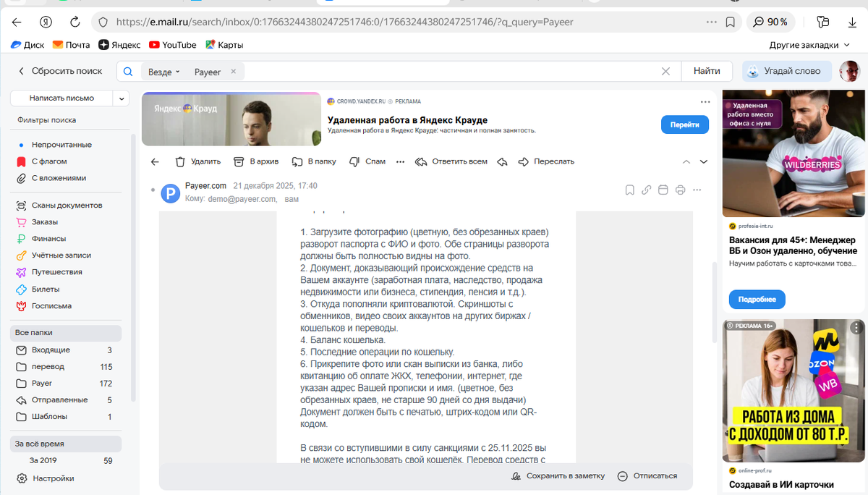Remove the Payeer search tag with its X
The image size is (868, 495).
(233, 71)
